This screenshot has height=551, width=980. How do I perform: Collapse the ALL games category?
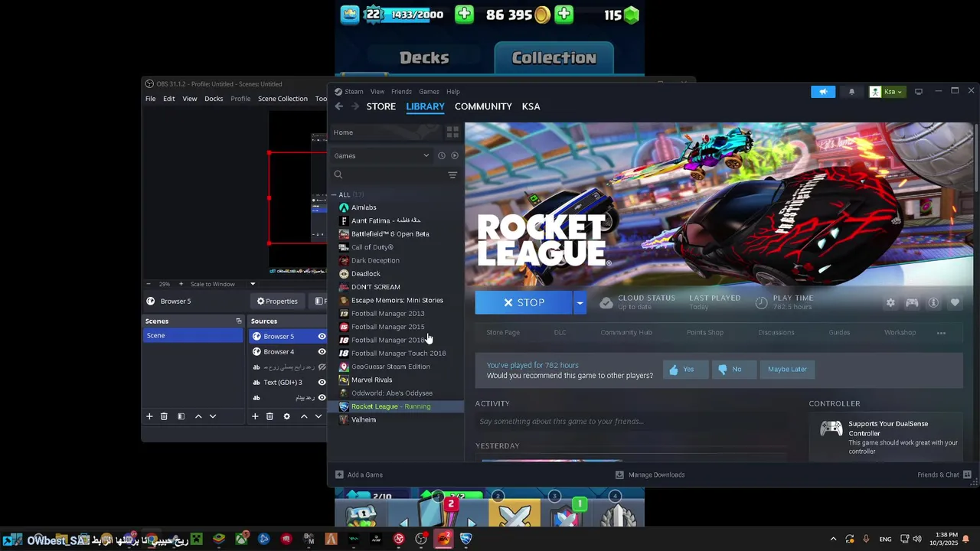pyautogui.click(x=334, y=194)
